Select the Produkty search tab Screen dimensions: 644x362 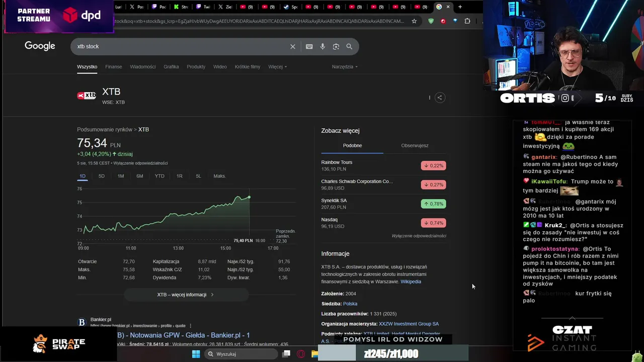(x=196, y=66)
